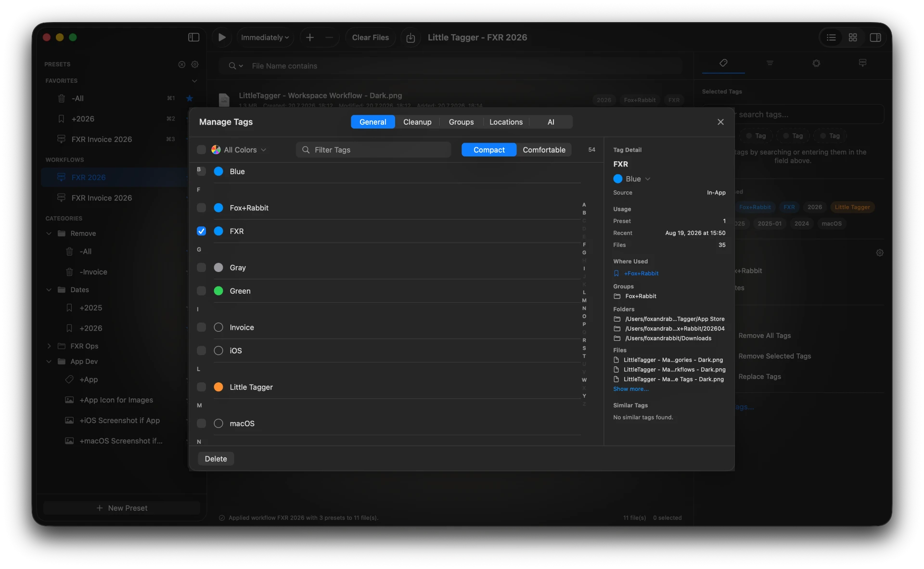Image resolution: width=924 pixels, height=569 pixels.
Task: Check the macOS tag checkbox
Action: pos(201,423)
